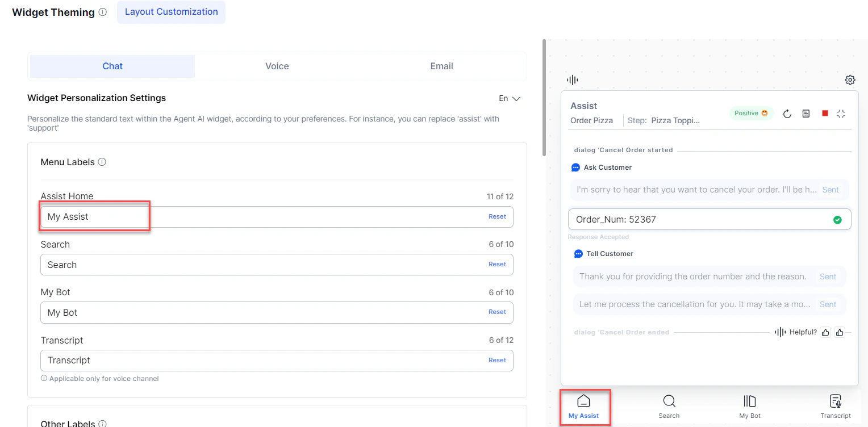Screen dimensions: 868x427
Task: Click the My Bot label input field
Action: tap(277, 312)
